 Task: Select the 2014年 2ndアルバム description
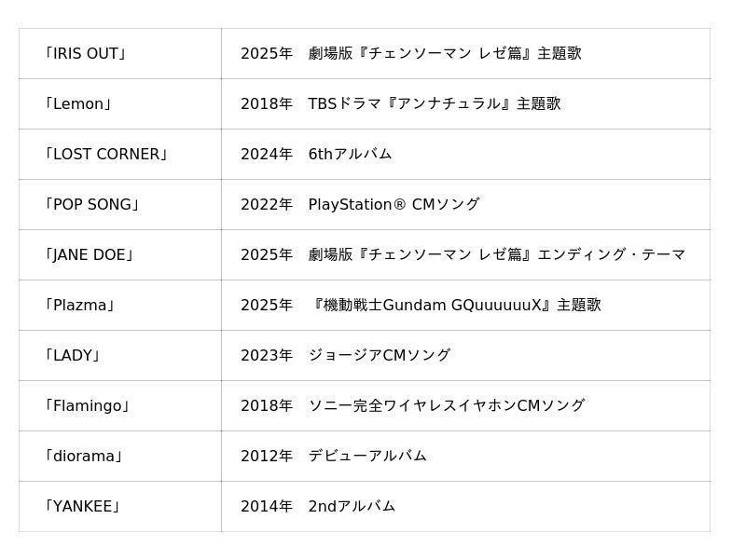point(318,507)
